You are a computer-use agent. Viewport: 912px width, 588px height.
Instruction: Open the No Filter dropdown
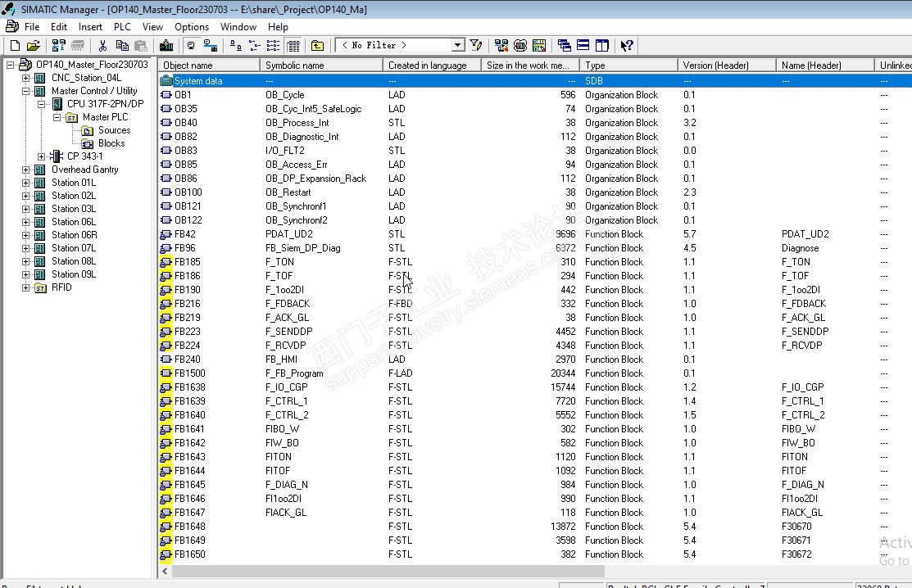[x=458, y=45]
